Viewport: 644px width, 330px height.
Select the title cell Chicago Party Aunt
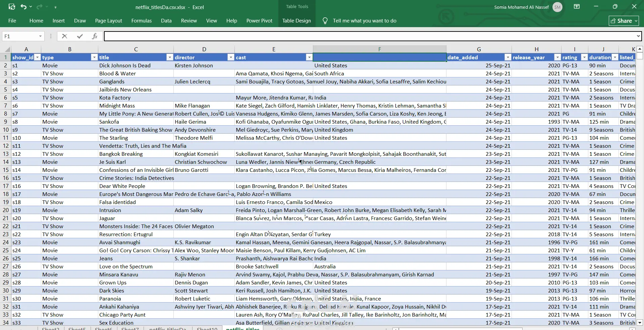click(136, 315)
